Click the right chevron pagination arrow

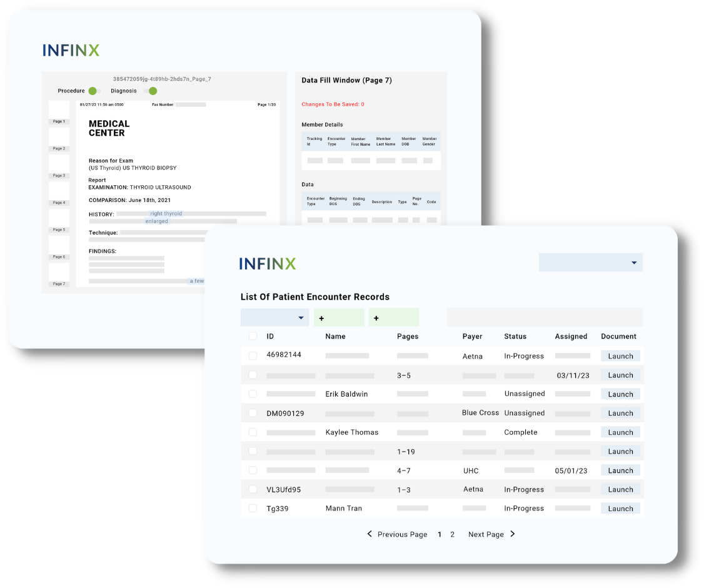click(x=513, y=534)
